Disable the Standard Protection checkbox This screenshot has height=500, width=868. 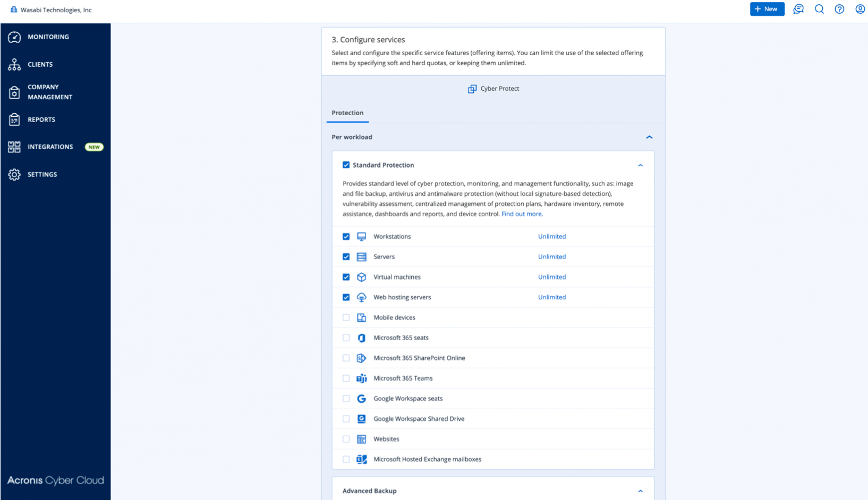(346, 165)
